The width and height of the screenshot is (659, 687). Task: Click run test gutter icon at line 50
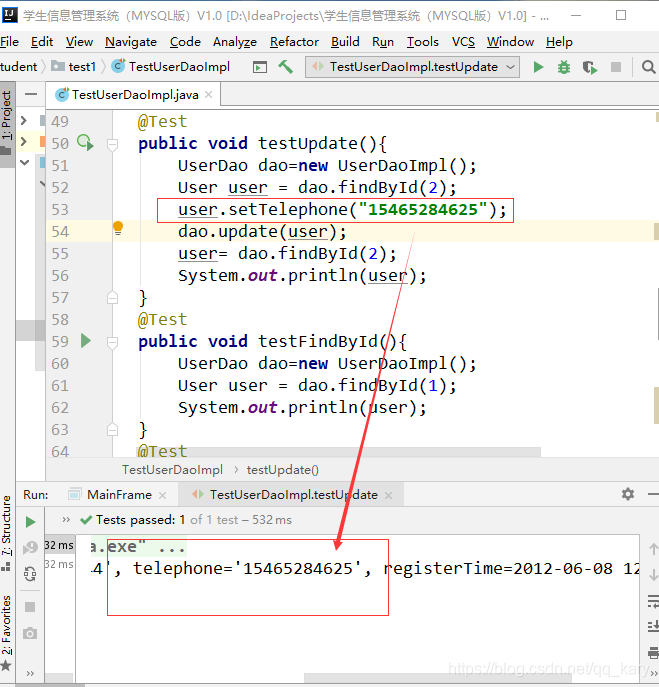tap(85, 143)
